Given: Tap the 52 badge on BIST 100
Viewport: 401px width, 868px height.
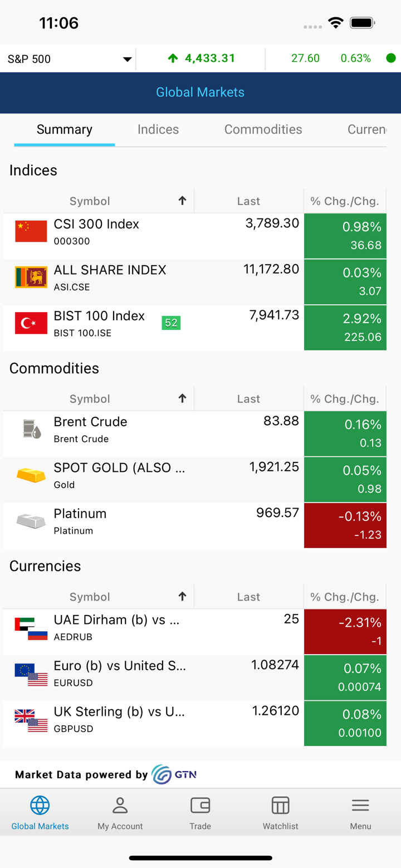Looking at the screenshot, I should (x=171, y=323).
